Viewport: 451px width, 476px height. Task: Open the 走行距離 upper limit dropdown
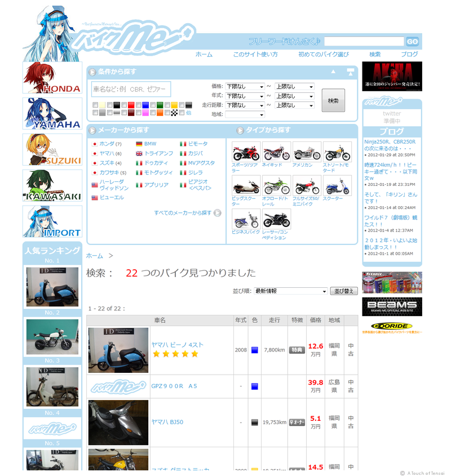(294, 105)
